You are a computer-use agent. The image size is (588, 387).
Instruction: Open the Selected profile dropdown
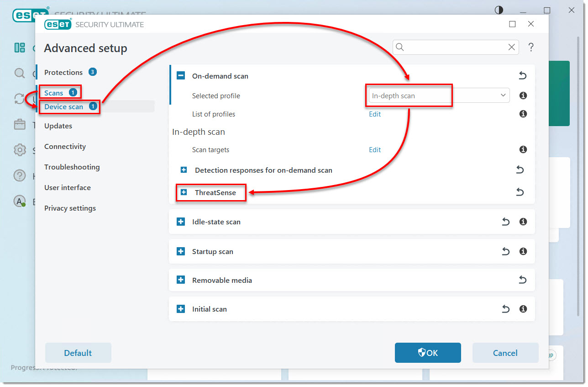439,95
